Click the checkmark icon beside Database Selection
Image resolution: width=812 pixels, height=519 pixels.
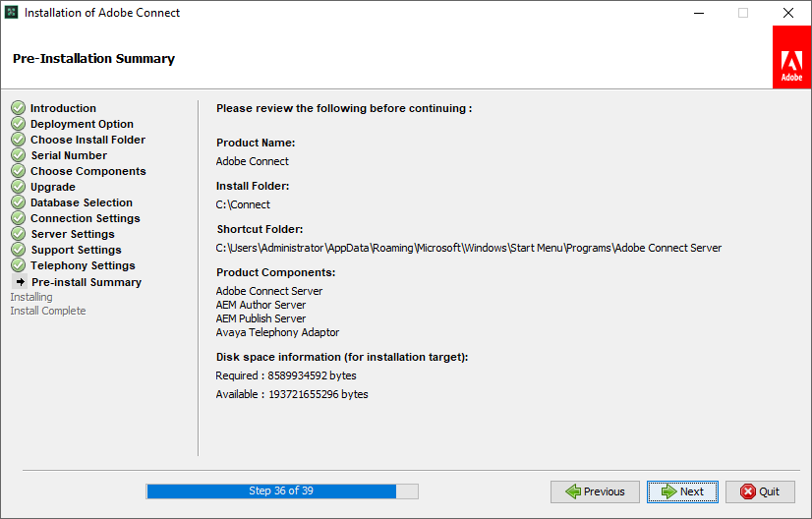18,202
